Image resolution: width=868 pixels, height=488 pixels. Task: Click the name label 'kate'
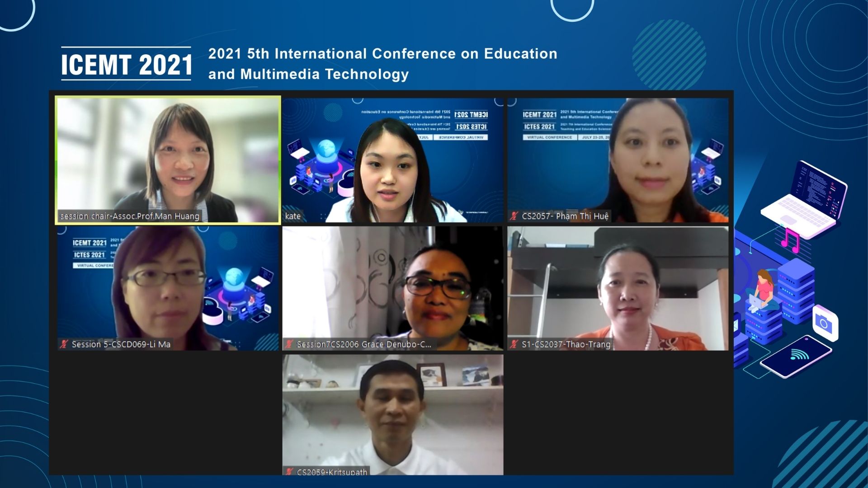pos(293,216)
